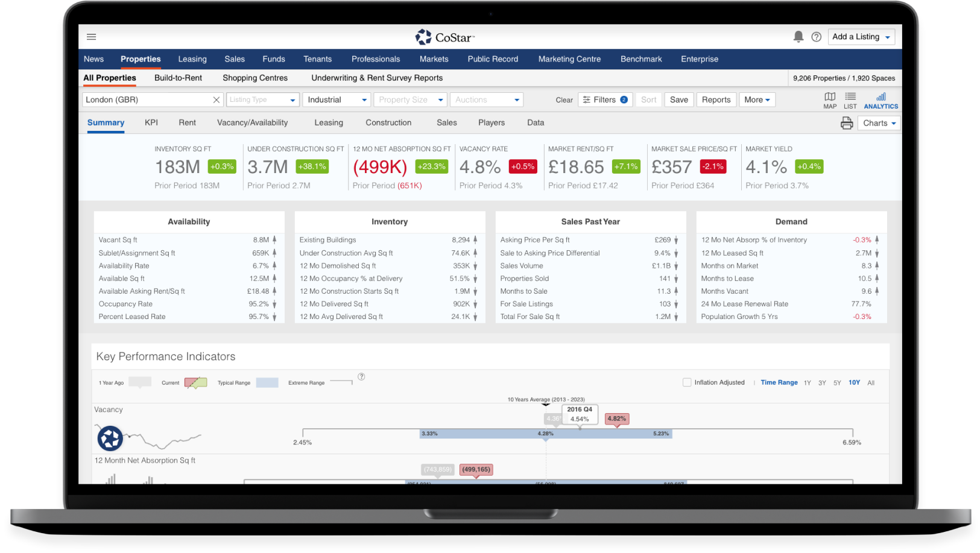Click the CoStar logo
The width and height of the screenshot is (980, 553).
[x=445, y=37]
